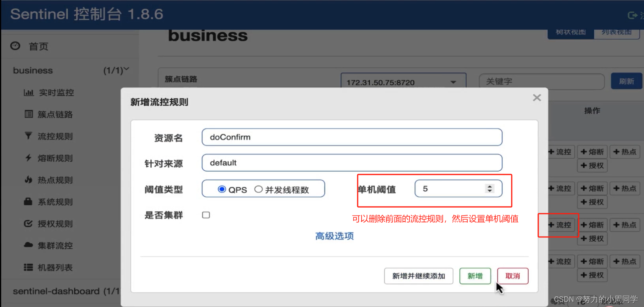Click the 刷新 refresh button
Screen dimensions: 644x307
(627, 81)
